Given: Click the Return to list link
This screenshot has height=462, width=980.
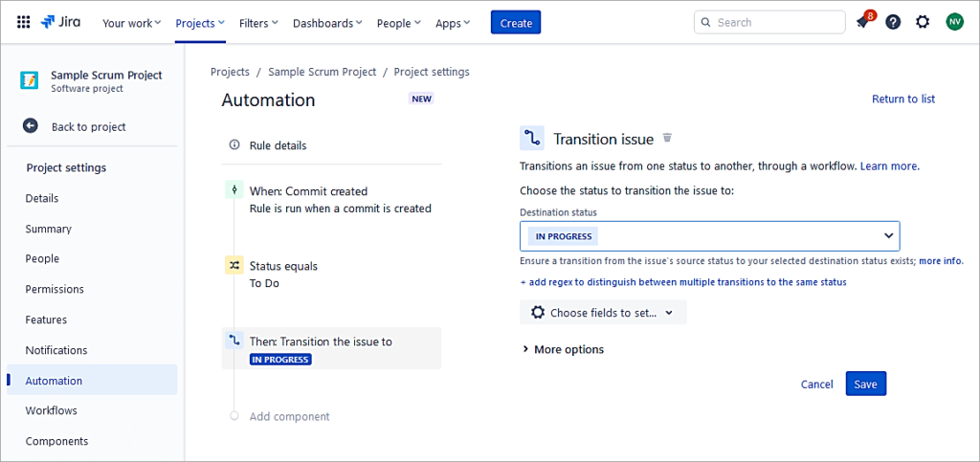Looking at the screenshot, I should pyautogui.click(x=902, y=99).
